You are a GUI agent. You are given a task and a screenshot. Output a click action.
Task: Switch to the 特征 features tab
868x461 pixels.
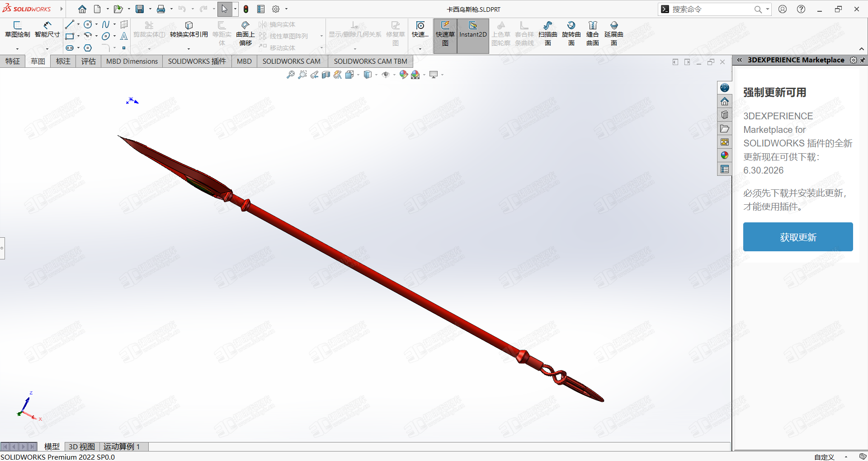[13, 61]
